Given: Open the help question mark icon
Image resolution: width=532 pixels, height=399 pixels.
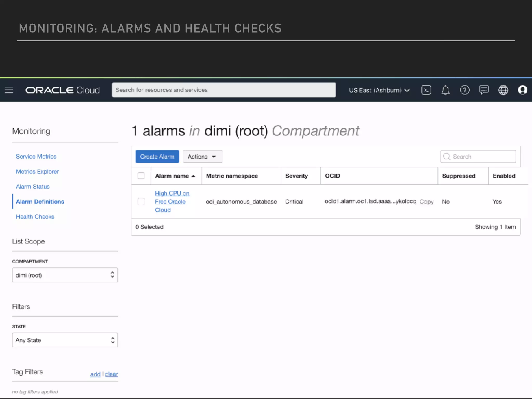Looking at the screenshot, I should coord(465,90).
